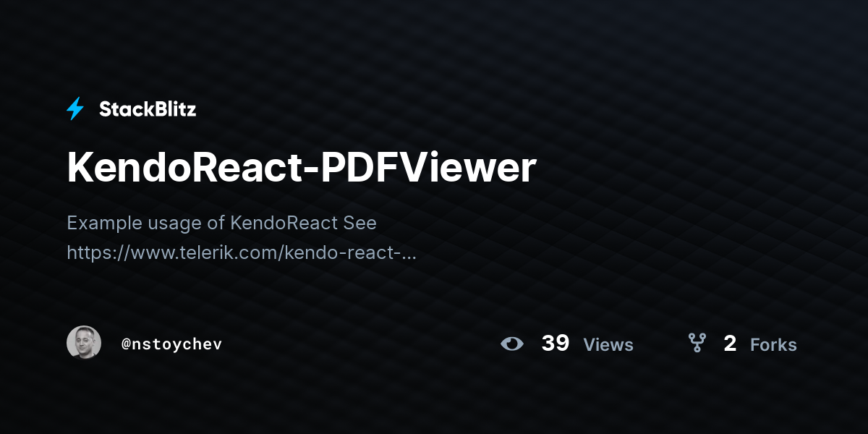Click the StackBlitz lightning bolt logo
This screenshot has width=868, height=434.
click(x=75, y=109)
